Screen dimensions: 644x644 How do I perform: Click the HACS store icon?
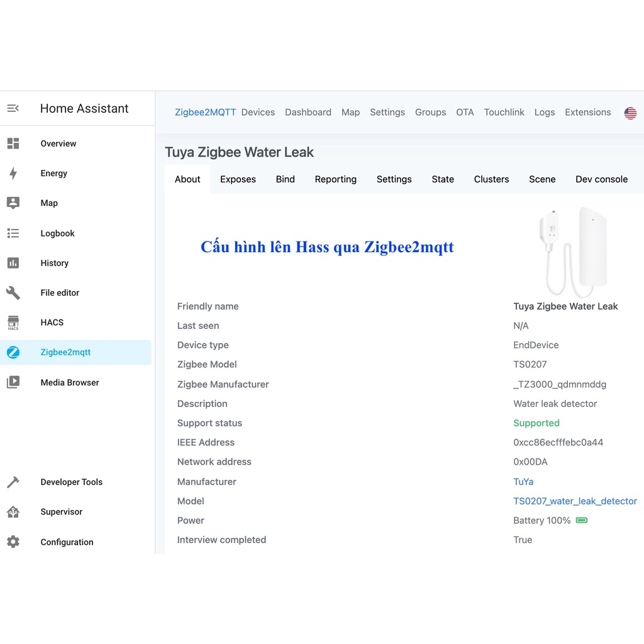coord(13,323)
